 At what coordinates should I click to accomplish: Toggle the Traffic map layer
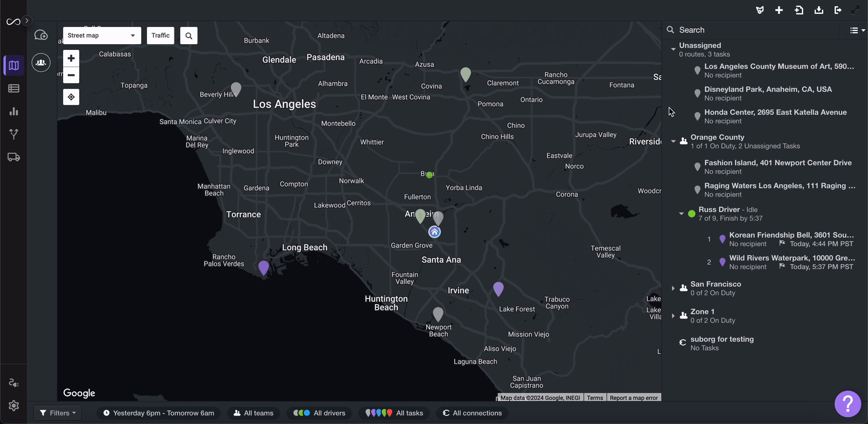(x=161, y=36)
